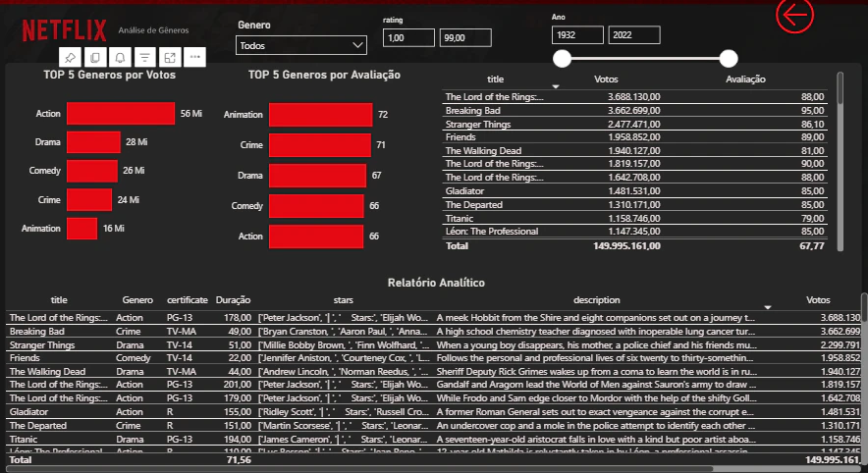Click the Friends description cell
This screenshot has height=473, width=868.
pos(596,358)
